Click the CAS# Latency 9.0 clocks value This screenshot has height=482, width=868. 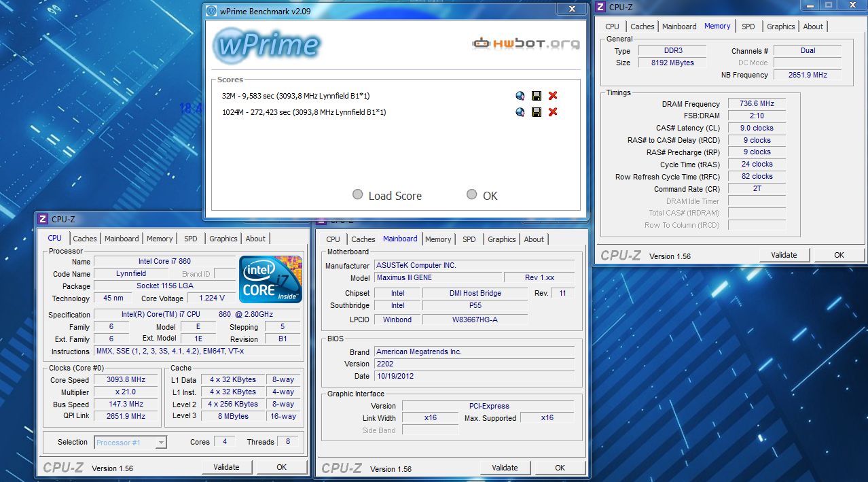(757, 128)
